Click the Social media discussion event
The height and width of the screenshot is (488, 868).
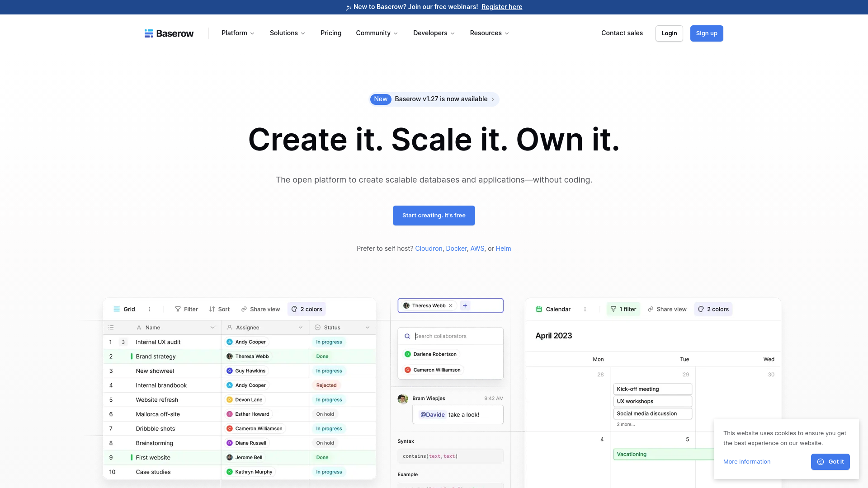click(652, 413)
